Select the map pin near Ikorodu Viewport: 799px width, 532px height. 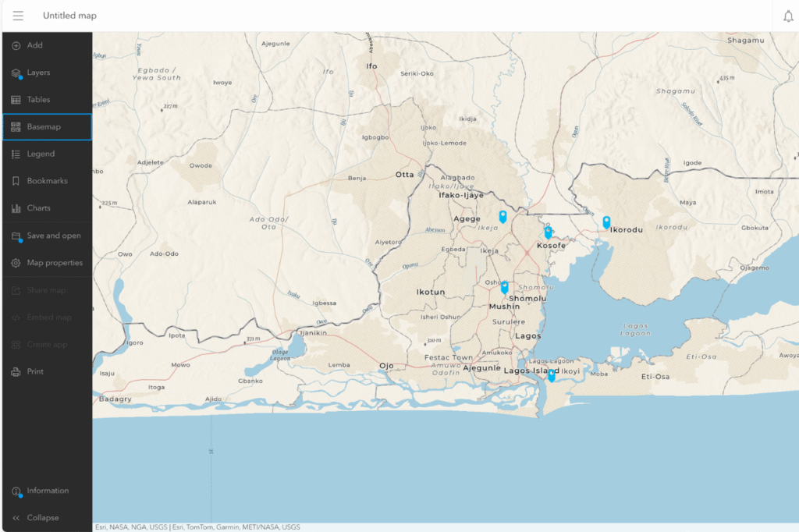[x=605, y=222]
